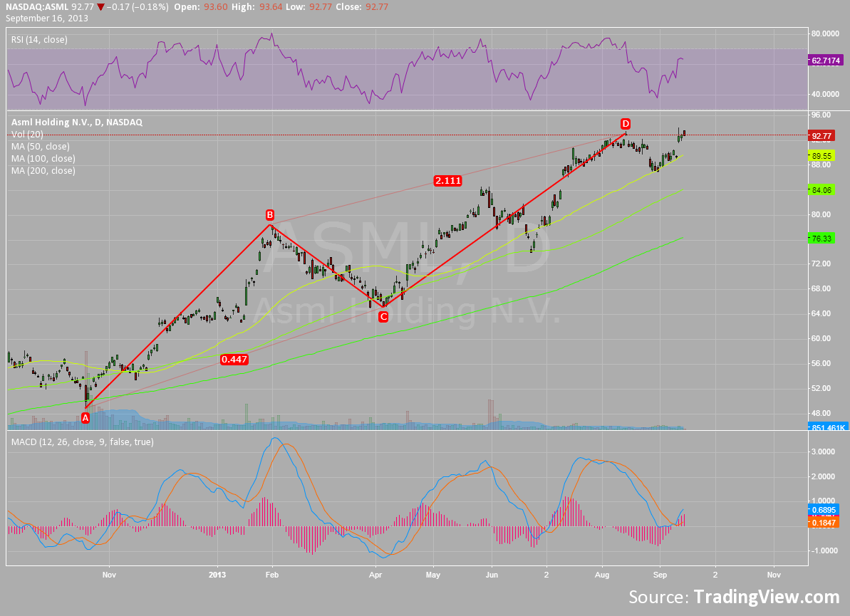Click the Apr time axis label

(375, 575)
